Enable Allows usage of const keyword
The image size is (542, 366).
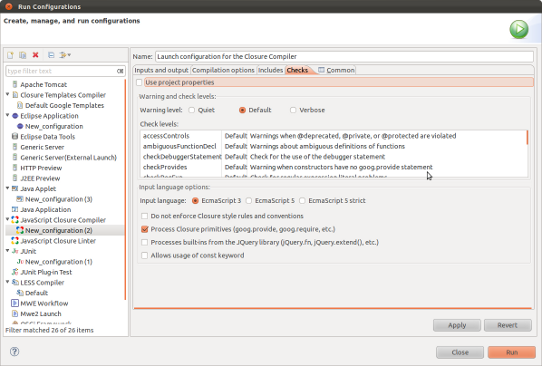[x=144, y=255]
